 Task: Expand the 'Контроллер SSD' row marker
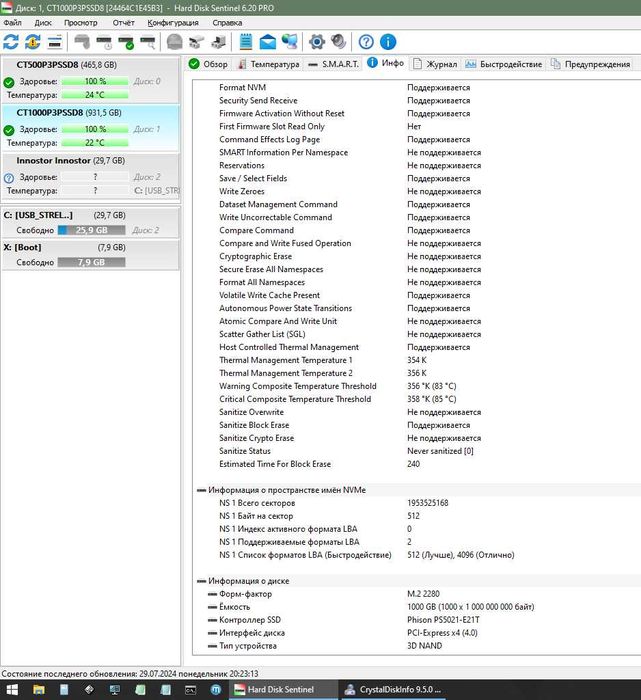[212, 620]
